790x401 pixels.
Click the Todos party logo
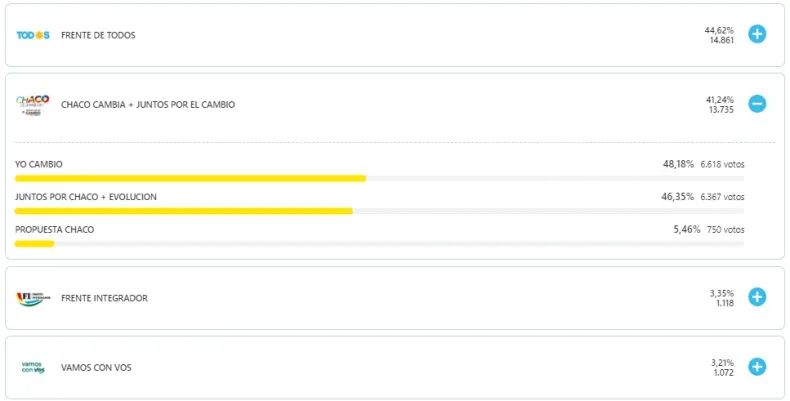pos(32,35)
